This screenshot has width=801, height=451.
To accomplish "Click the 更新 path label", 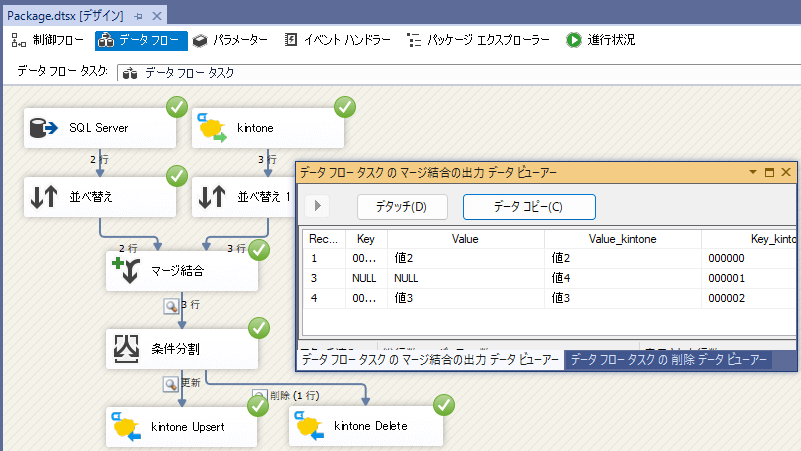I will pyautogui.click(x=191, y=383).
